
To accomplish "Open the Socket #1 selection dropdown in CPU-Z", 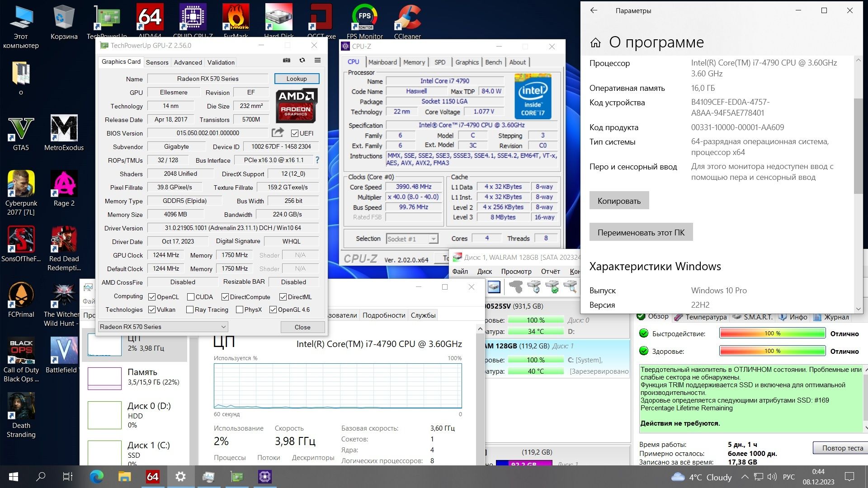I will [x=412, y=239].
